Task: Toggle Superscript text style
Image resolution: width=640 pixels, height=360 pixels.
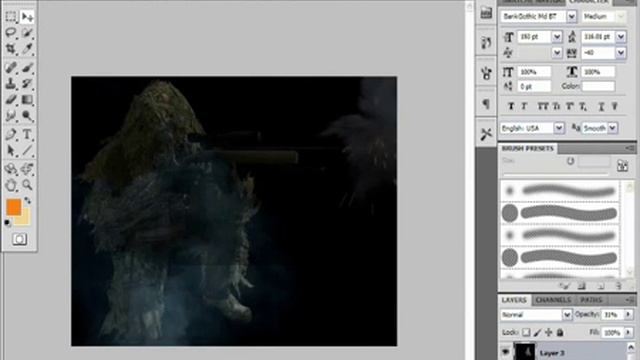Action: 570,107
